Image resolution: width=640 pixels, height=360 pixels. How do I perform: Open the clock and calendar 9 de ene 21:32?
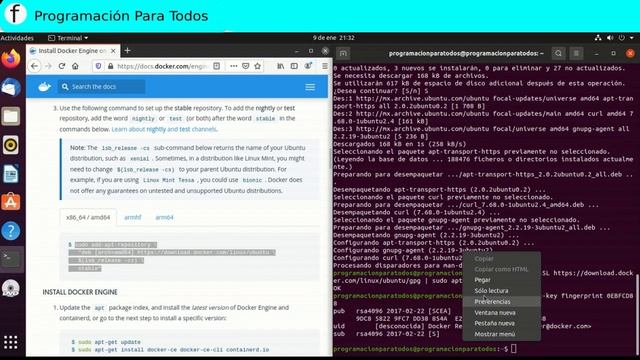tap(333, 38)
